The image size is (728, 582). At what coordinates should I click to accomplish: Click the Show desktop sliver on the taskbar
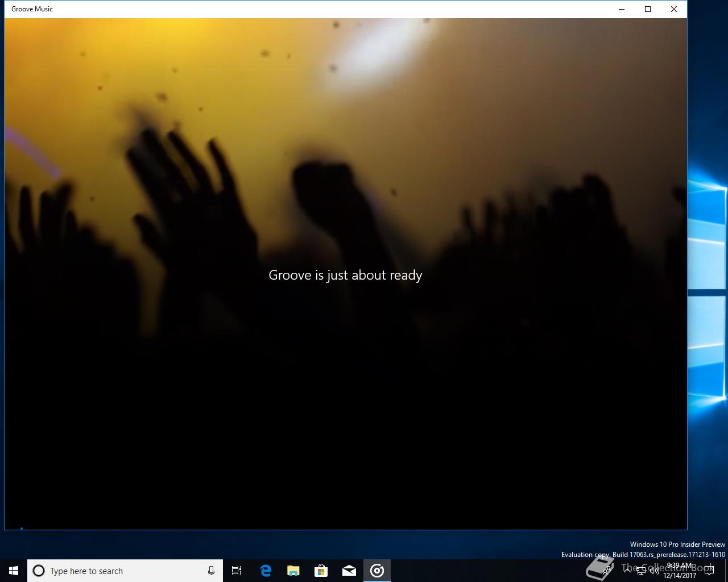pyautogui.click(x=726, y=571)
